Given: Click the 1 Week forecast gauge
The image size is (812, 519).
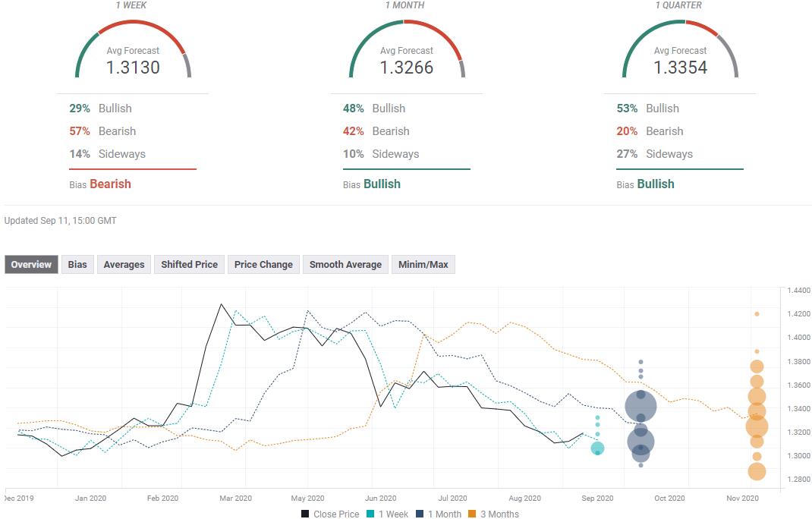Looking at the screenshot, I should coord(133,49).
